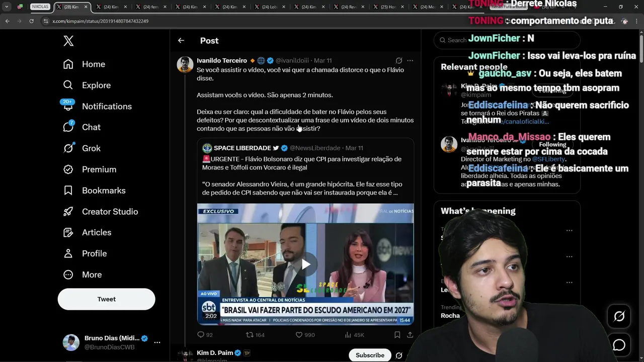
Task: Subscribe to Kim D. Paim
Action: 370,355
